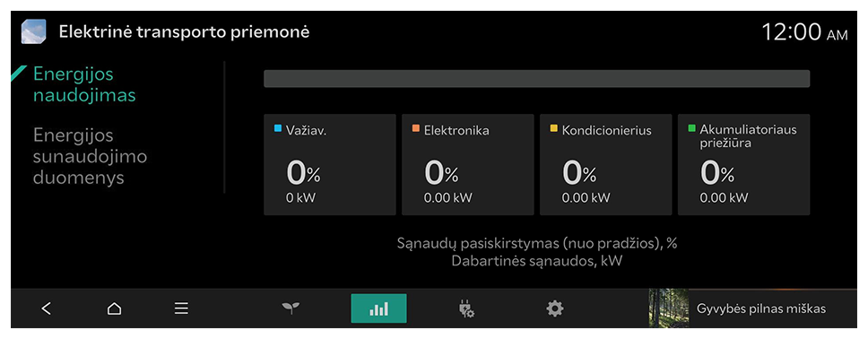Tap the forest thumbnail image
This screenshot has height=339, width=868.
(669, 308)
